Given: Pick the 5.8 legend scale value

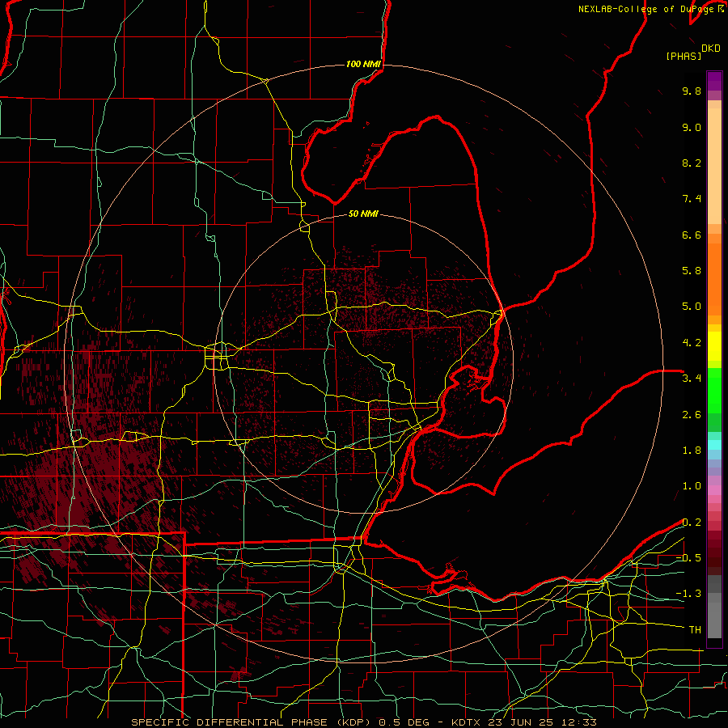Looking at the screenshot, I should 692,271.
